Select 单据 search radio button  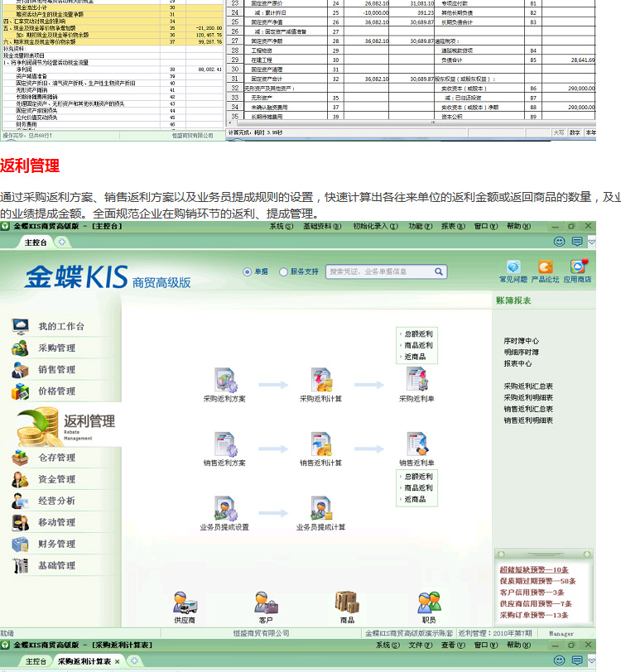point(247,271)
